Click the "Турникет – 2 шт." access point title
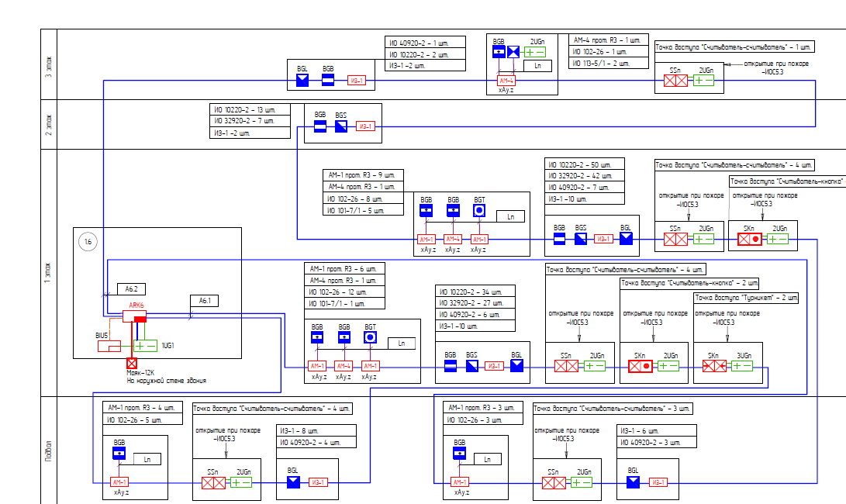 click(x=745, y=297)
